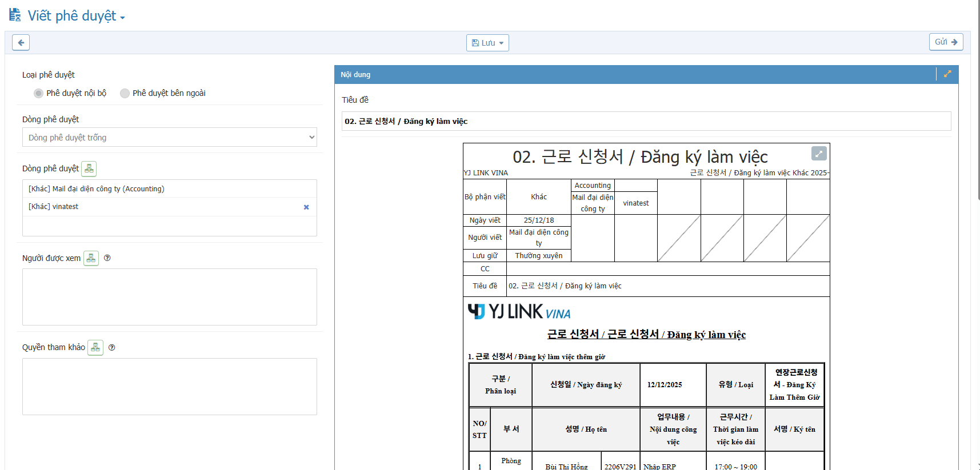This screenshot has width=980, height=470.
Task: Expand the document preview form
Action: coord(819,153)
